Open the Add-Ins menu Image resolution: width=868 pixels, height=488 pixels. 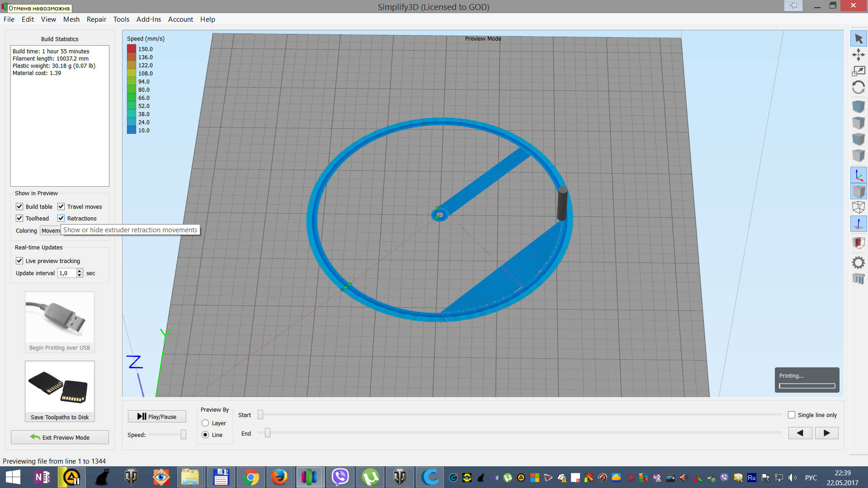[148, 19]
